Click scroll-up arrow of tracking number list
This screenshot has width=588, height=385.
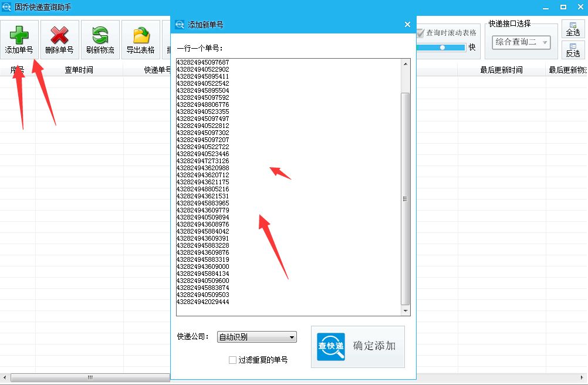(x=405, y=64)
